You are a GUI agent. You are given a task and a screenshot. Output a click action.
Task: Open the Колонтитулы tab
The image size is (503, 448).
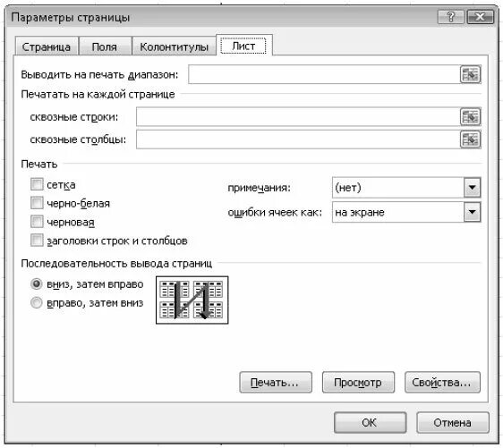pyautogui.click(x=174, y=46)
